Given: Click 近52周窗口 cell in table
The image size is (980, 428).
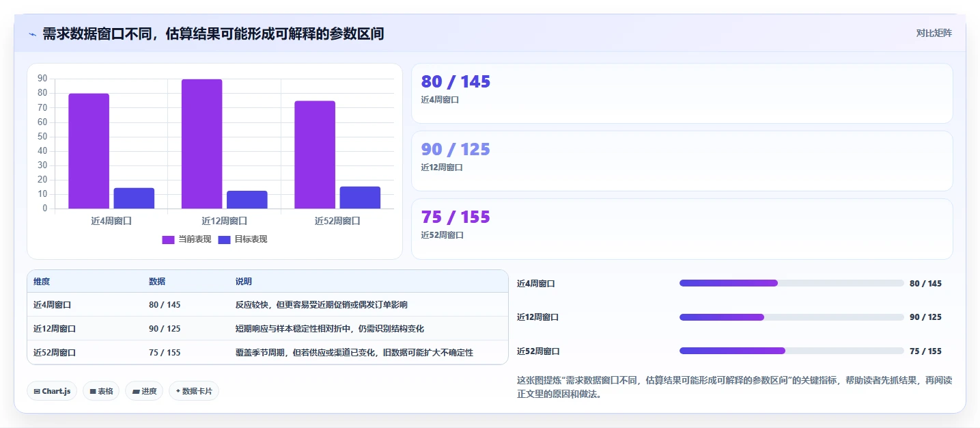Looking at the screenshot, I should click(55, 353).
